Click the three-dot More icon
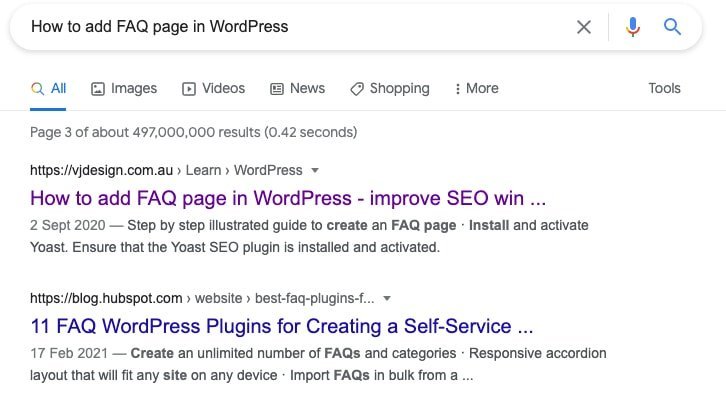The image size is (726, 402). (457, 89)
